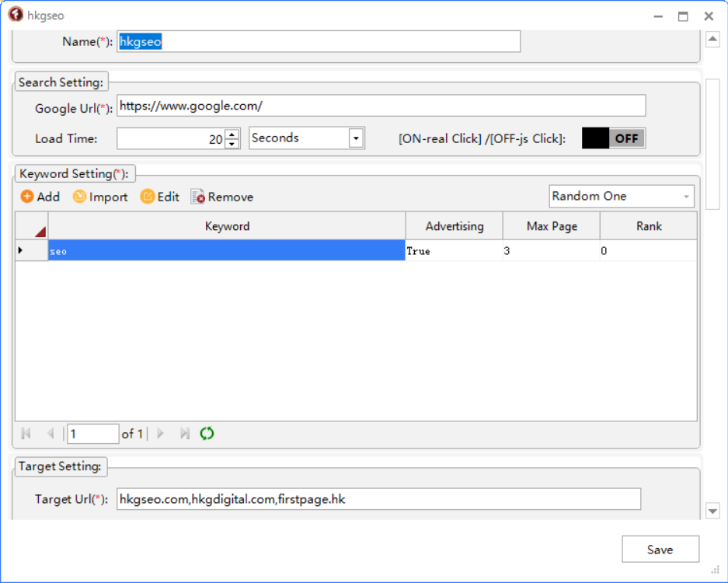Click the Name input field

point(319,41)
